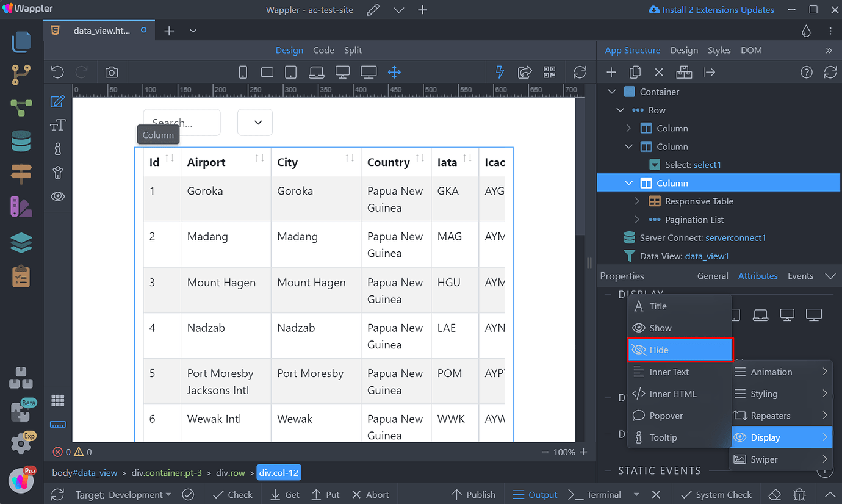842x504 pixels.
Task: Open the Target: Development dropdown
Action: [x=123, y=495]
